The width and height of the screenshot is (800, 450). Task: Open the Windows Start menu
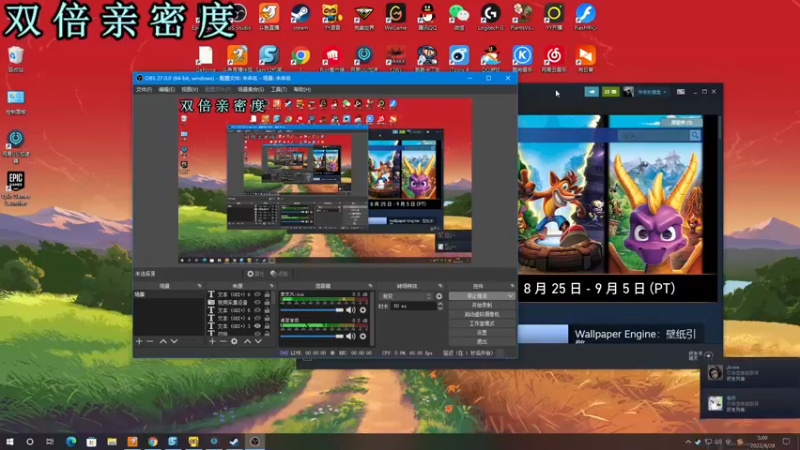point(10,441)
